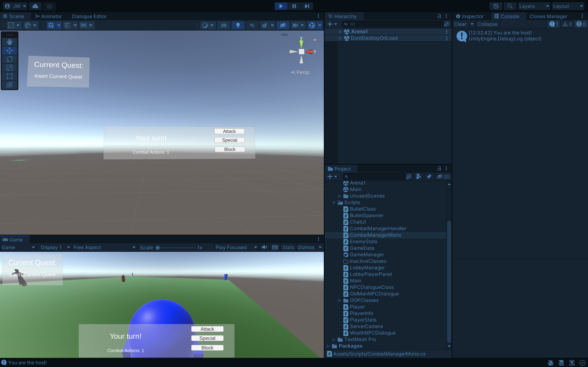Open the Undo History icon
588x367 pixels.
pos(496,6)
